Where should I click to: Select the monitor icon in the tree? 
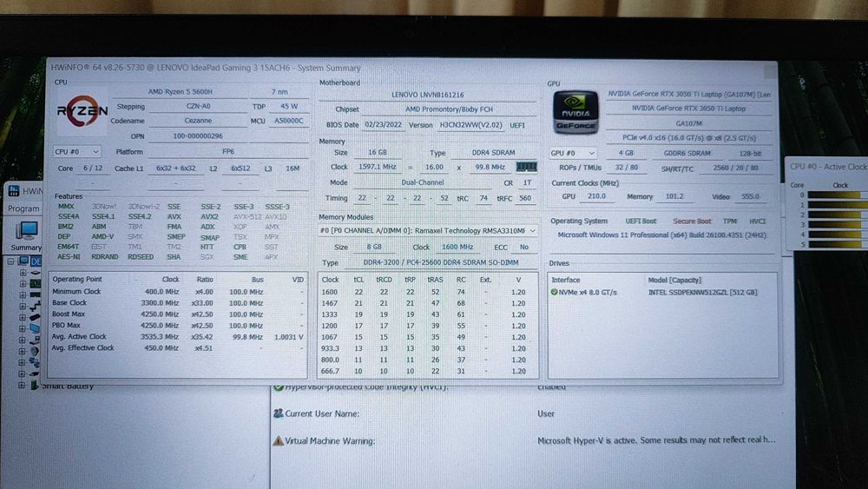pyautogui.click(x=35, y=328)
